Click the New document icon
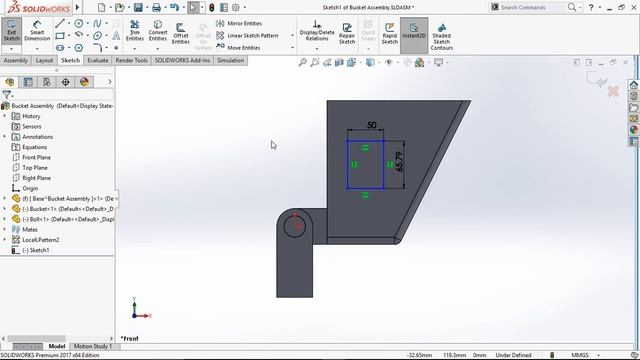This screenshot has width=640, height=360. (102, 7)
